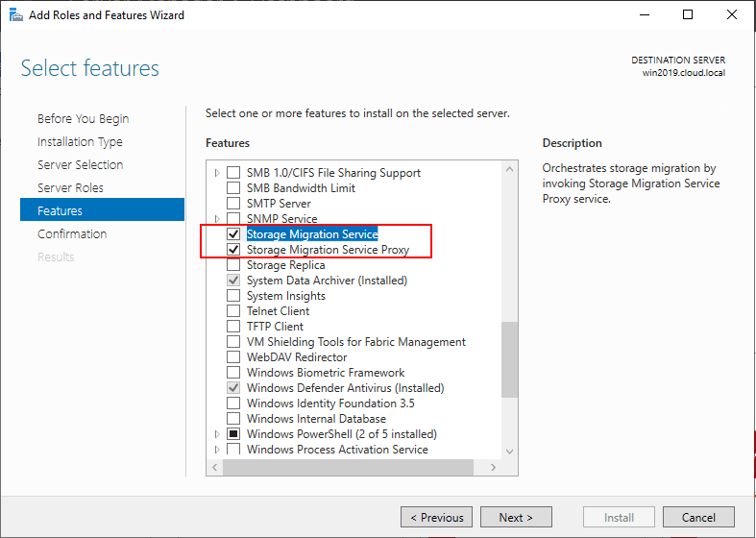Tick the Telnet Client checkbox

click(x=233, y=311)
